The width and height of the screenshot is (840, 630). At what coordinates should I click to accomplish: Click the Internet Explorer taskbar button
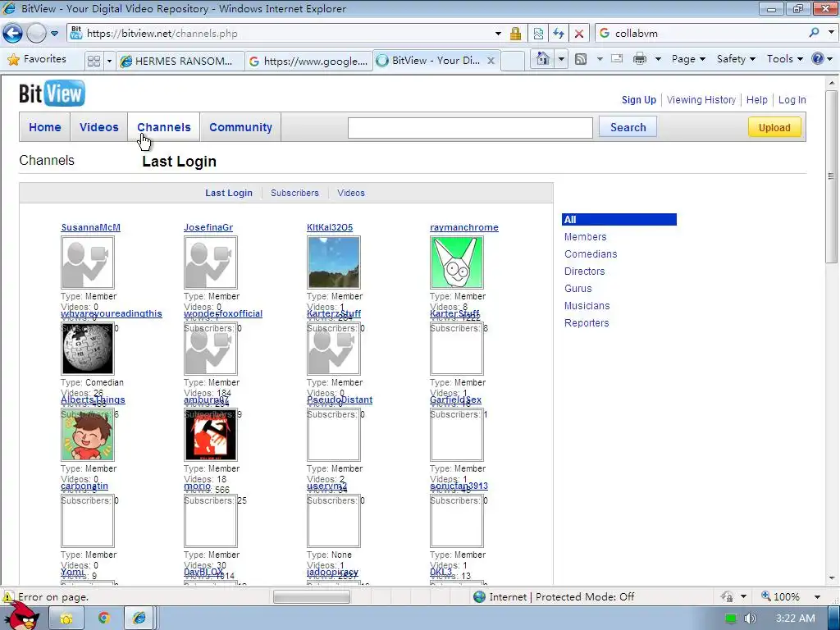139,619
